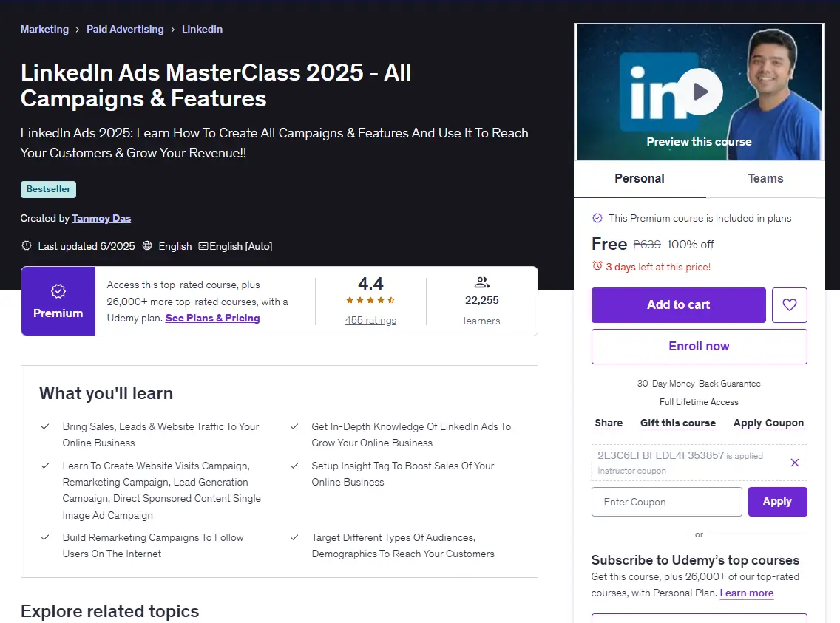
Task: Share this course
Action: click(609, 423)
